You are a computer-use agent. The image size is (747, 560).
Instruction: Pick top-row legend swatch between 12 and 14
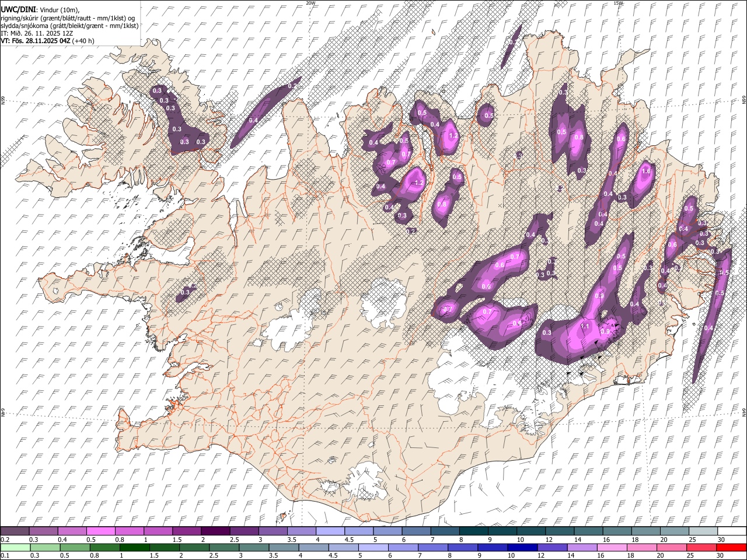(x=560, y=531)
